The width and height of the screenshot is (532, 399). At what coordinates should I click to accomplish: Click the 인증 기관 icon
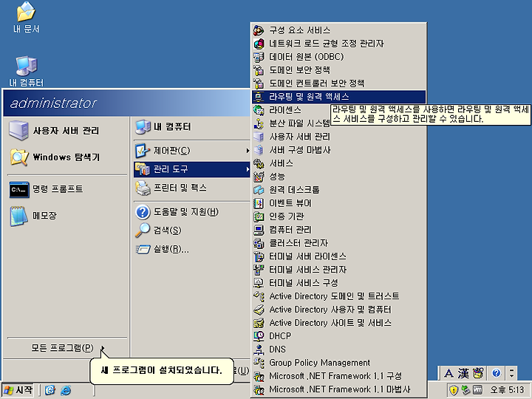pos(259,216)
